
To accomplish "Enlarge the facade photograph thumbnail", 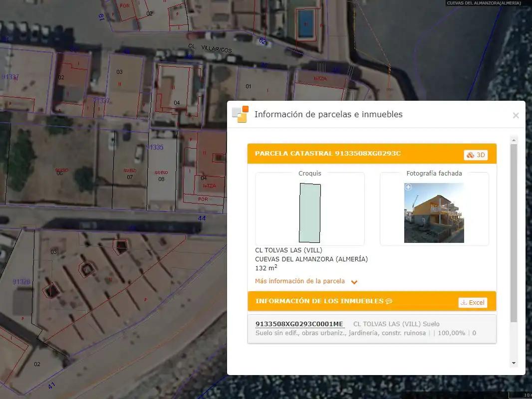I will click(x=434, y=213).
